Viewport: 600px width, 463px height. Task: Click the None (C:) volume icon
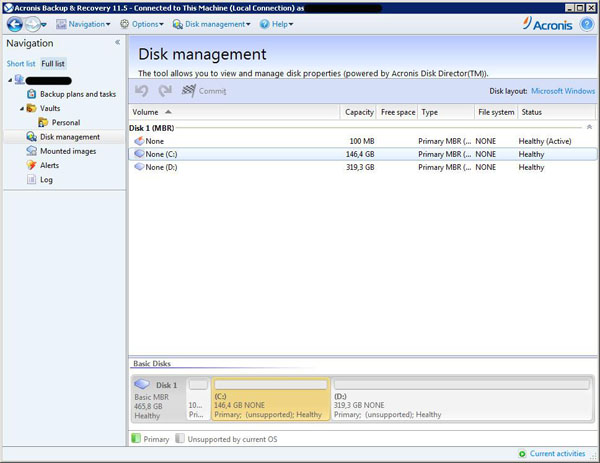(x=139, y=154)
